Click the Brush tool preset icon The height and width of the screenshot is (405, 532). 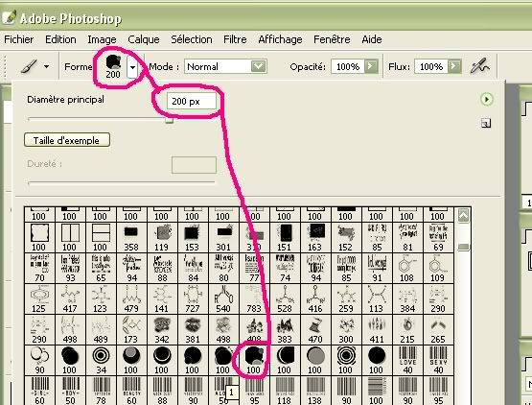29,66
